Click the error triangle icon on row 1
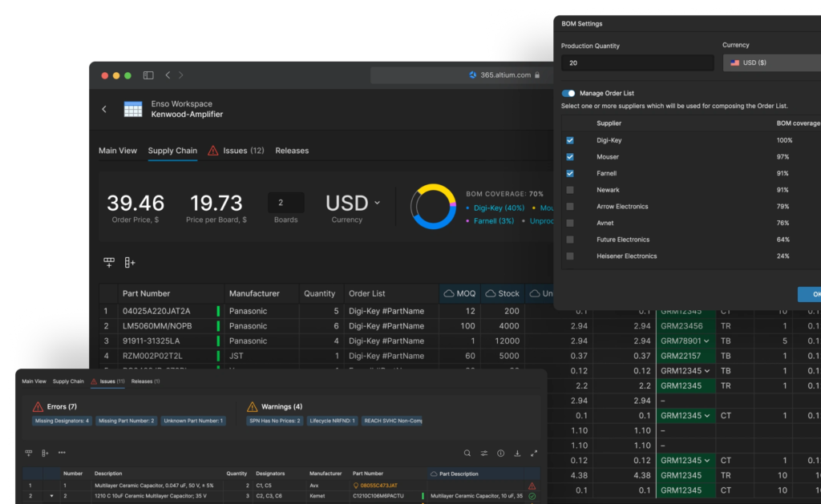Screen dimensions: 821x504 [532, 486]
